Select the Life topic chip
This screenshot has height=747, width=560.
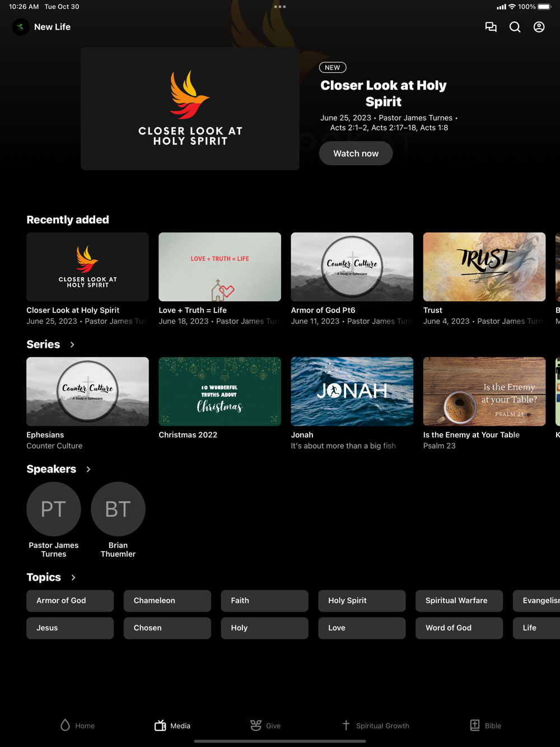(x=536, y=628)
